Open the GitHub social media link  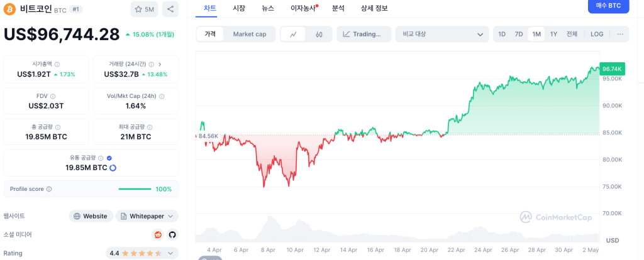[x=172, y=234]
